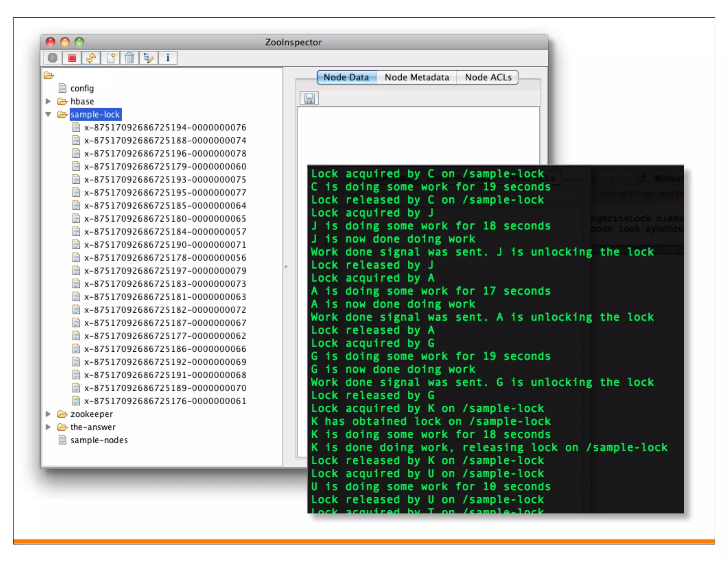Open the Node ACLs tab

pos(488,77)
